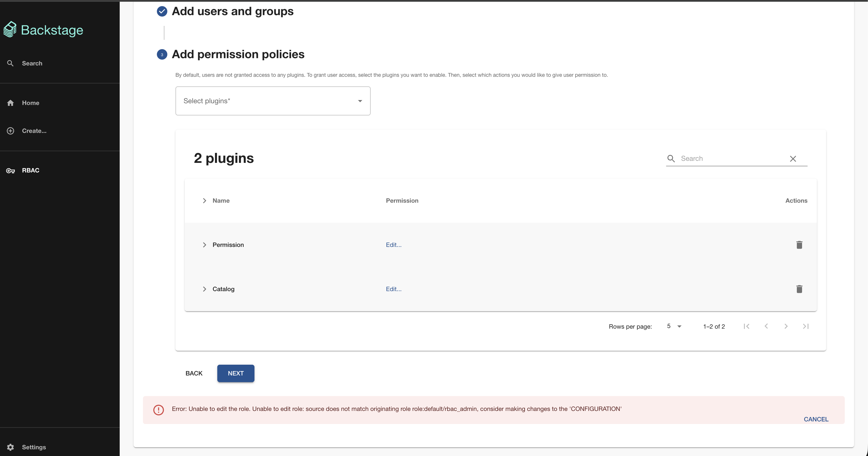Clear the plugins search field

click(793, 158)
